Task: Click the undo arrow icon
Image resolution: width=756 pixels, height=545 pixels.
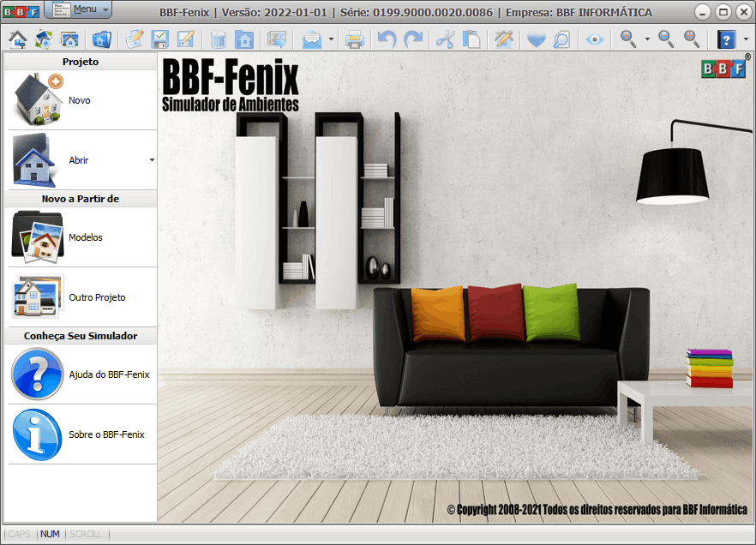Action: 387,39
